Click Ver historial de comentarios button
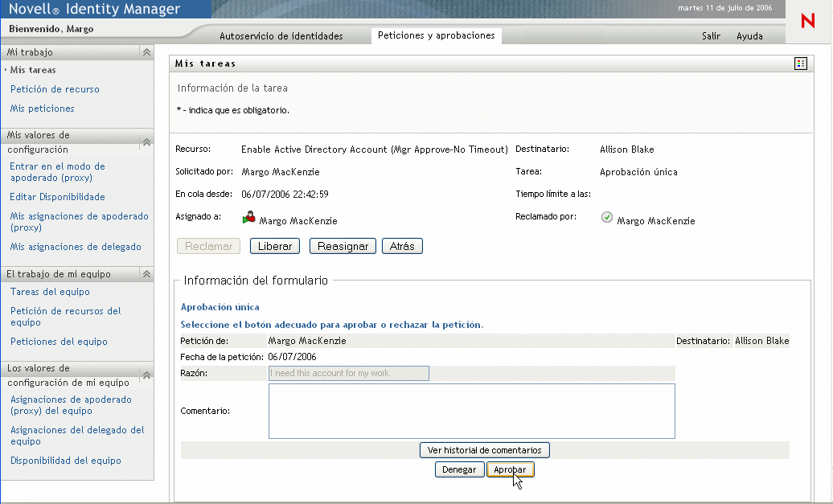Viewport: 833px width, 504px height. 485,450
